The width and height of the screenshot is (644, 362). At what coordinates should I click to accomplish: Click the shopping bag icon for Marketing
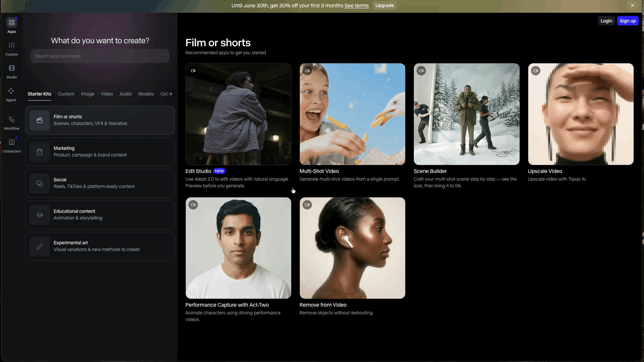(40, 152)
